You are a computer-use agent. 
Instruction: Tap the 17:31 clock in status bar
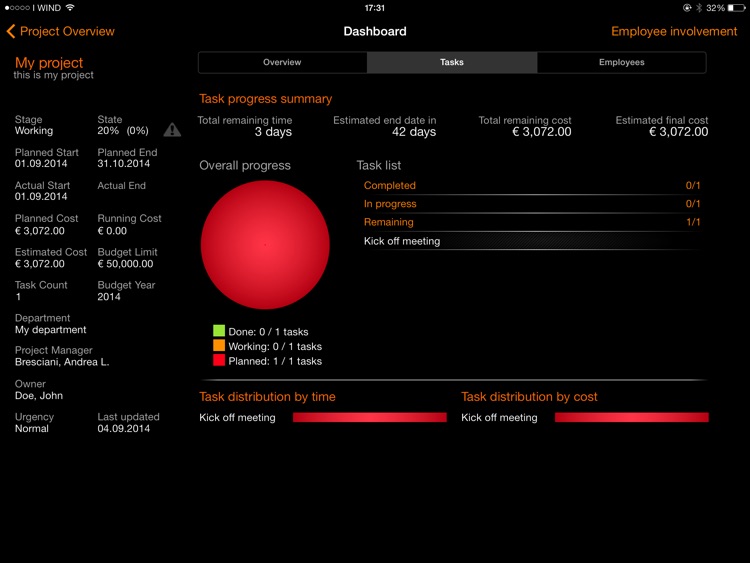(x=375, y=8)
